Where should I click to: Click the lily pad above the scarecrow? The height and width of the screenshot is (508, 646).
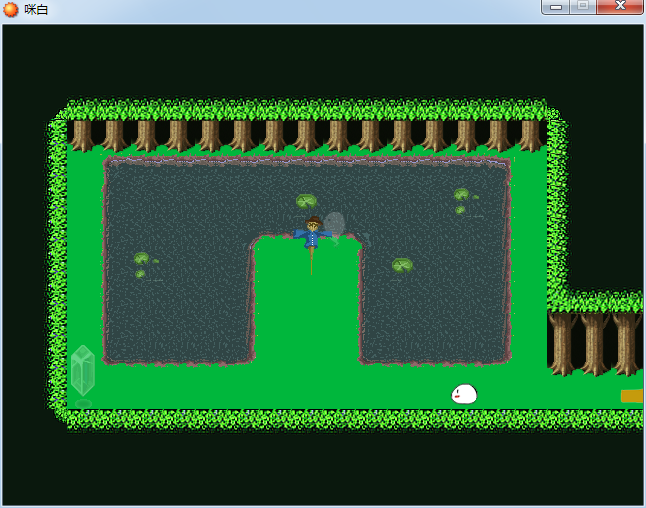[307, 201]
